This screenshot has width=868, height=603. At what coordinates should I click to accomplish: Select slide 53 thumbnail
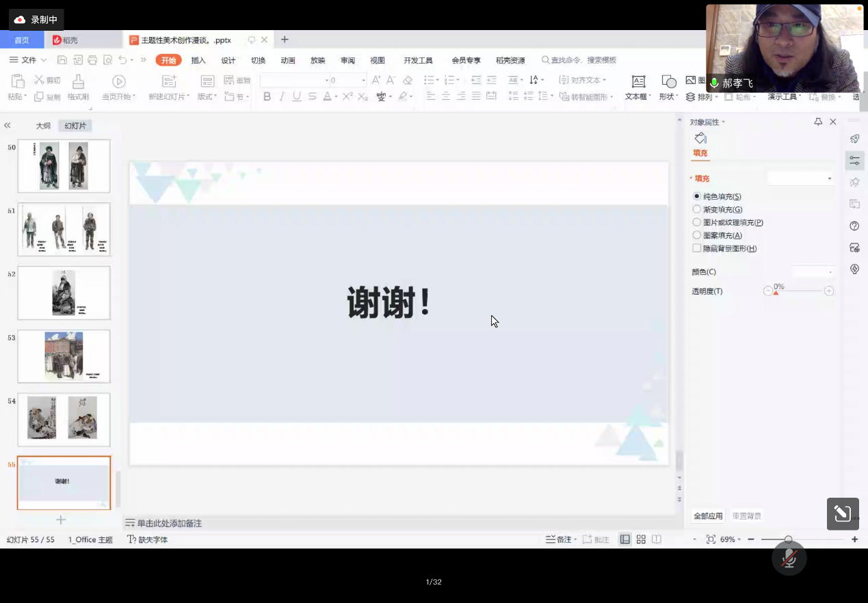point(64,356)
